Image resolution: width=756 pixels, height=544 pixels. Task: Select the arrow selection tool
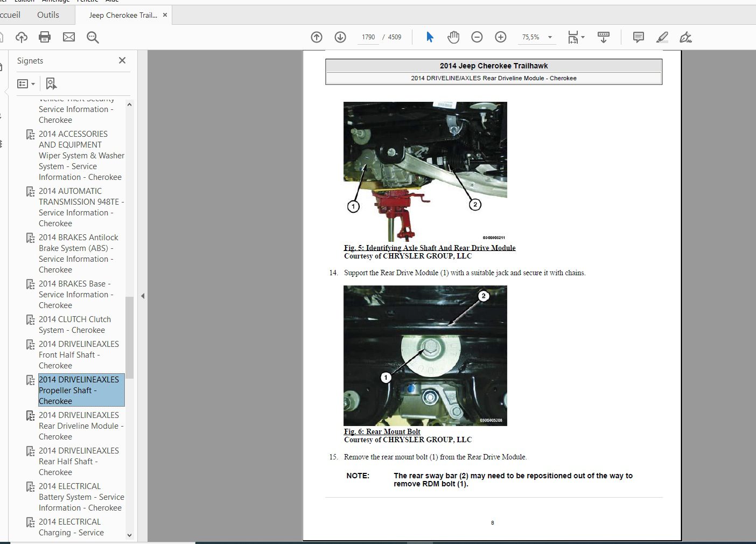click(430, 37)
